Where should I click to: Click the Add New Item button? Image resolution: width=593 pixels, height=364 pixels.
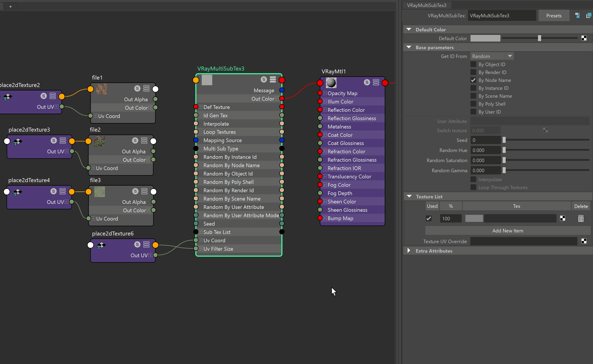(x=508, y=231)
